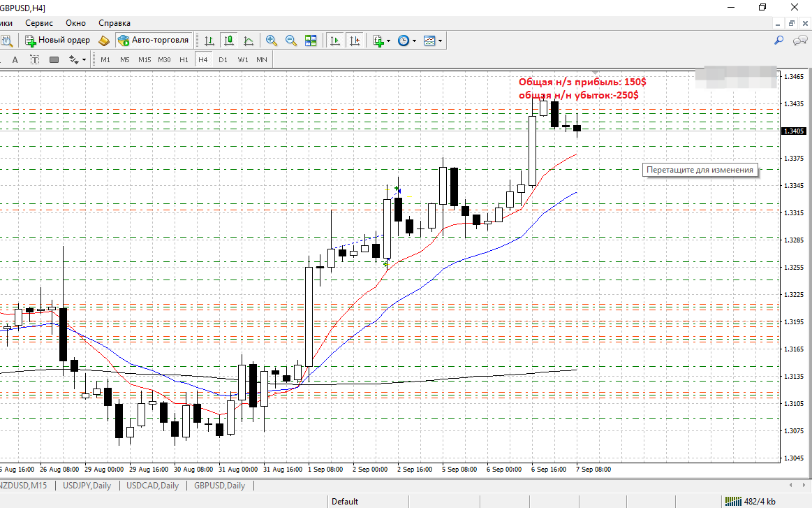Expand the arrows objects dropdown
Image resolution: width=812 pixels, height=508 pixels.
84,59
